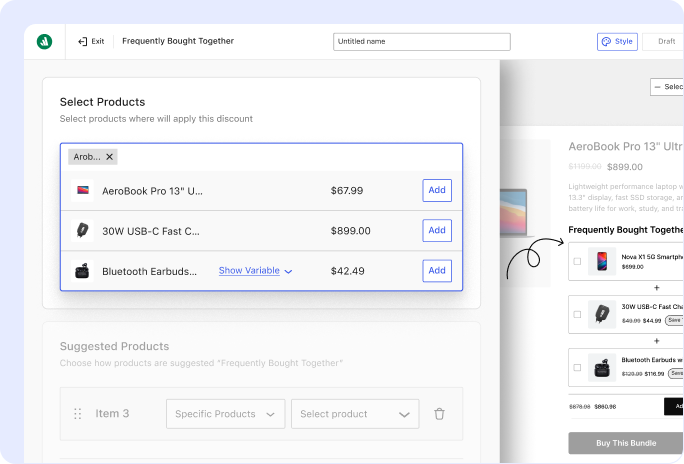Click the Frequently Bought Together header title
This screenshot has width=684, height=464.
point(178,41)
